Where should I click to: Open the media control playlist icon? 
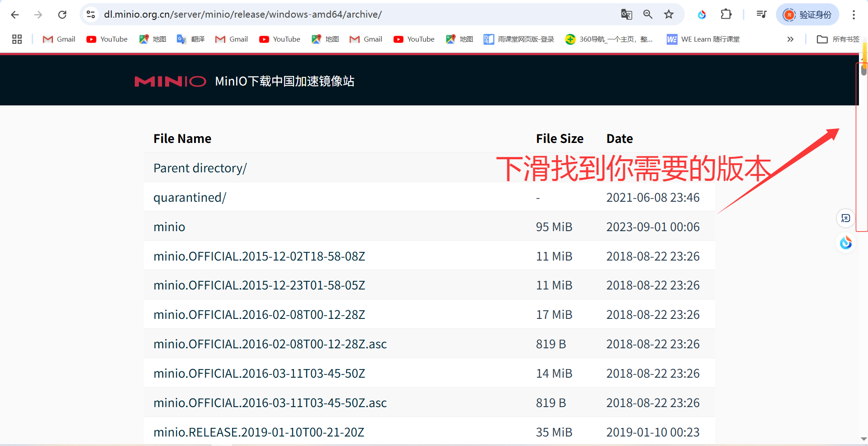pos(761,14)
